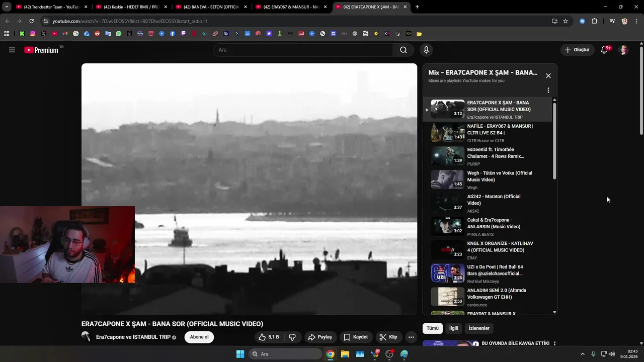This screenshot has width=644, height=362.
Task: Switch to BANEVA - BETON tab
Action: [211, 7]
